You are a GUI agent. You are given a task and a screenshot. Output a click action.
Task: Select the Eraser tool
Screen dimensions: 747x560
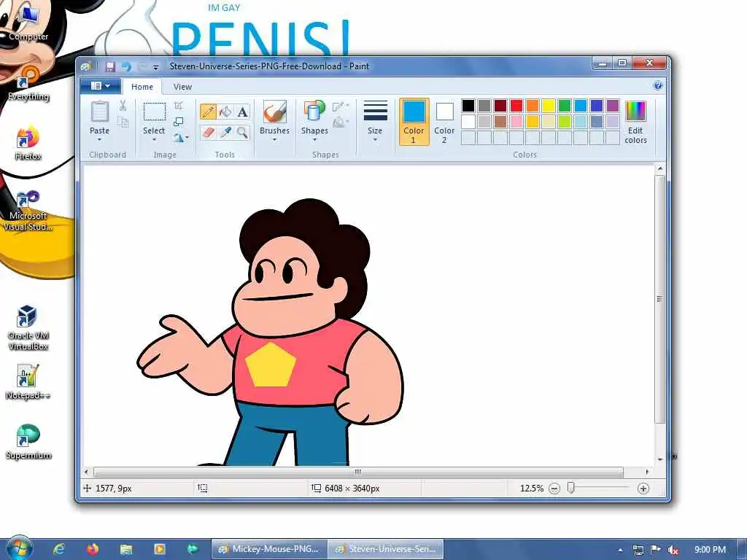[208, 132]
